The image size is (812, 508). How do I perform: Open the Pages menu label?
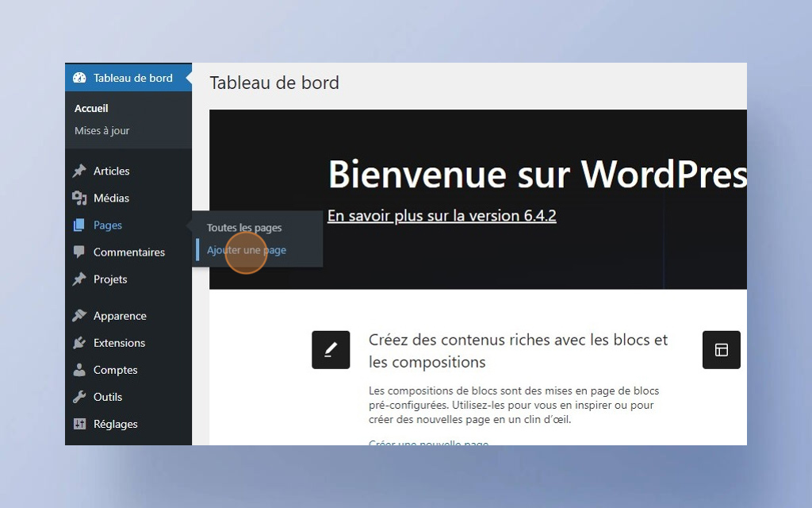(x=108, y=225)
